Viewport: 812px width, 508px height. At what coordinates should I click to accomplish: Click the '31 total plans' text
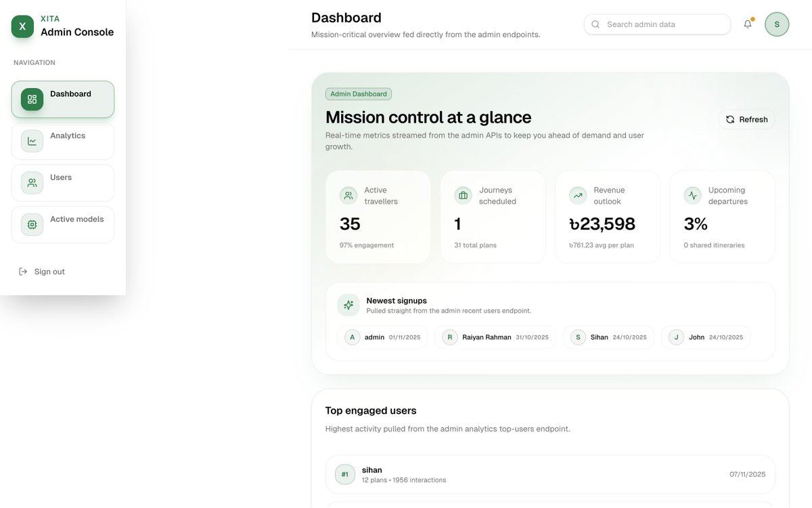pyautogui.click(x=475, y=245)
